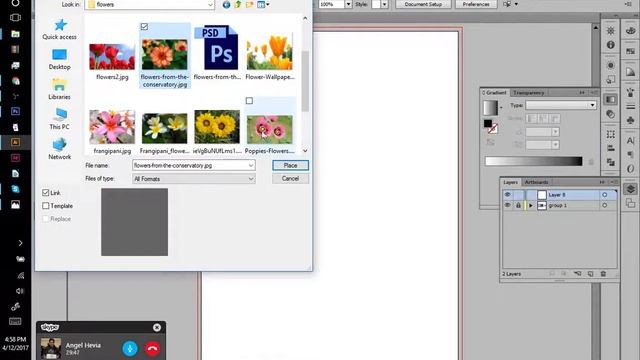Open the Style dropdown arrow
The width and height of the screenshot is (640, 360).
384,4
